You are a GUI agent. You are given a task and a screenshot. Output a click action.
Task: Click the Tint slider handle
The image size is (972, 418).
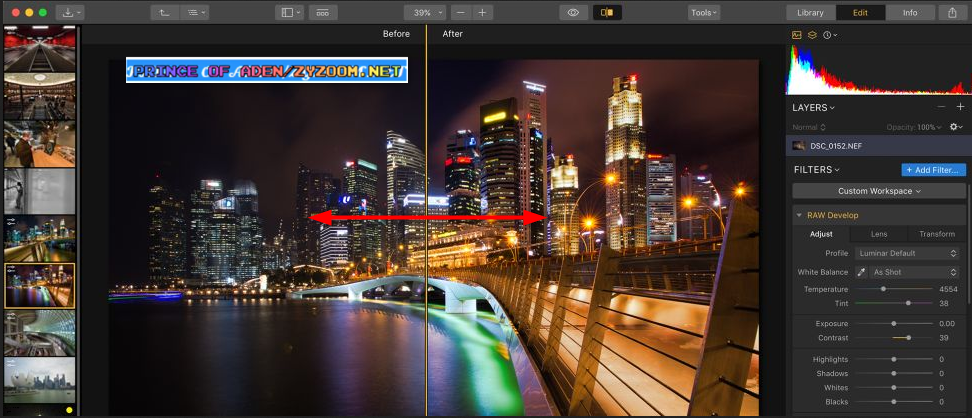pos(908,303)
